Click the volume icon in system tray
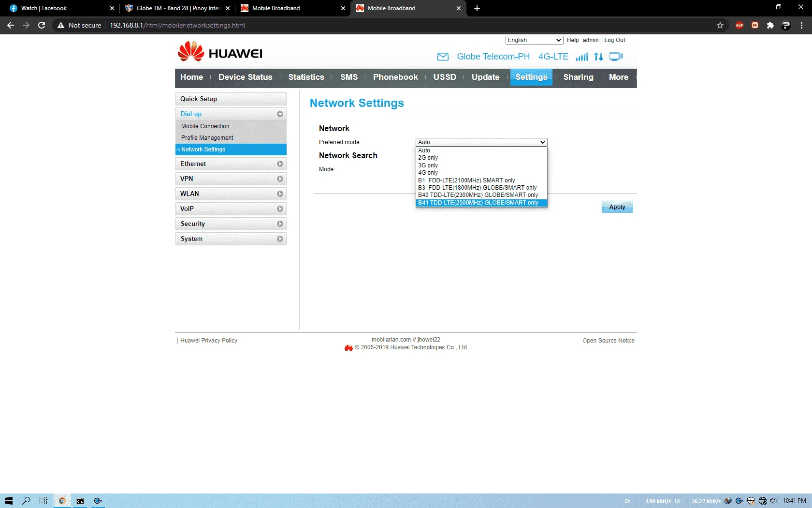 (x=774, y=501)
